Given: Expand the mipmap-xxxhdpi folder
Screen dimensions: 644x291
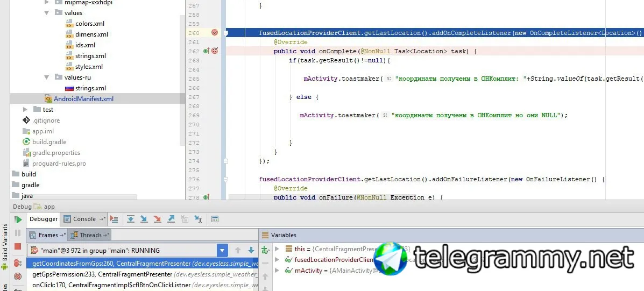Looking at the screenshot, I should [47, 3].
